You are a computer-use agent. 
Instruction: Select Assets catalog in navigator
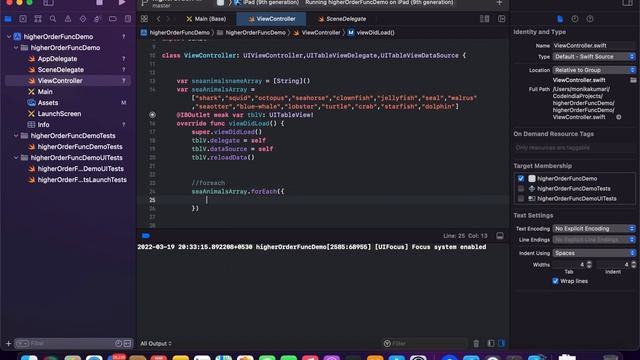(48, 103)
